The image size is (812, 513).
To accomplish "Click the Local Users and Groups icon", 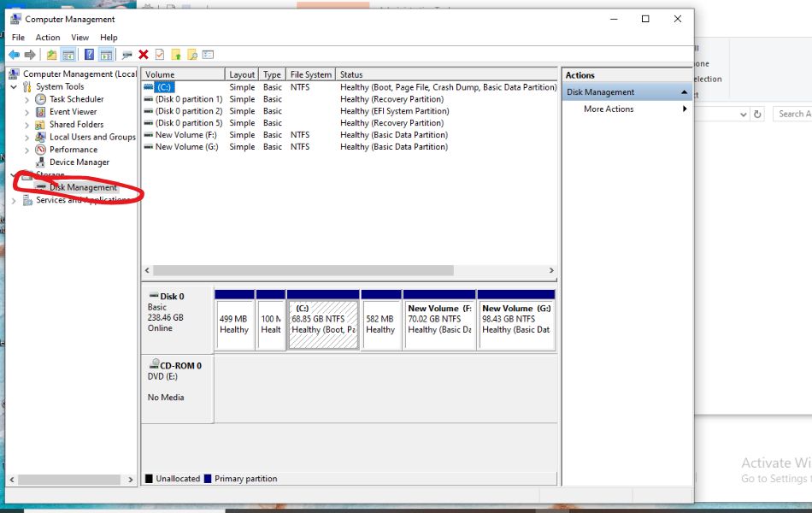I will click(x=40, y=137).
